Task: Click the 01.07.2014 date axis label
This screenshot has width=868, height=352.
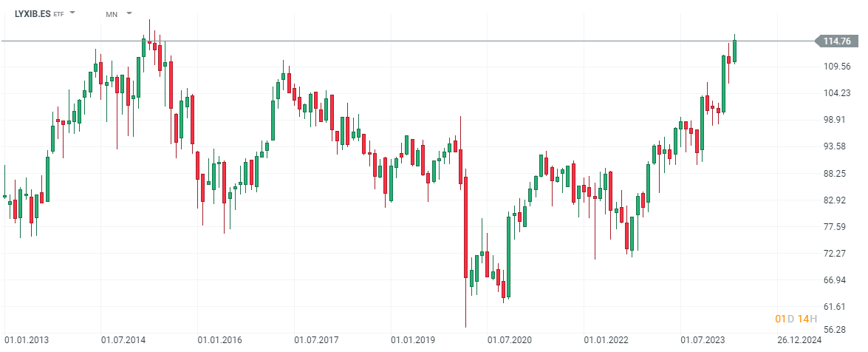Action: (x=123, y=341)
